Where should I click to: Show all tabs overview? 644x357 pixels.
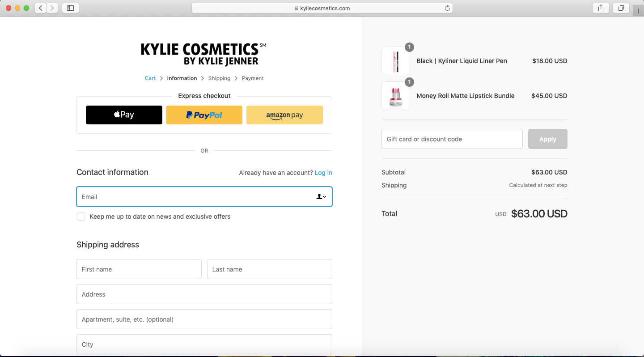tap(621, 8)
